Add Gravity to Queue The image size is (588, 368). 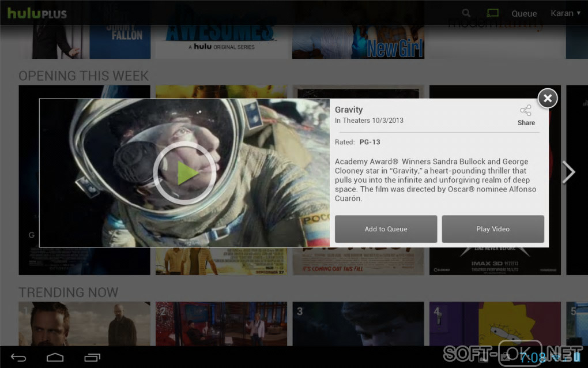point(386,229)
